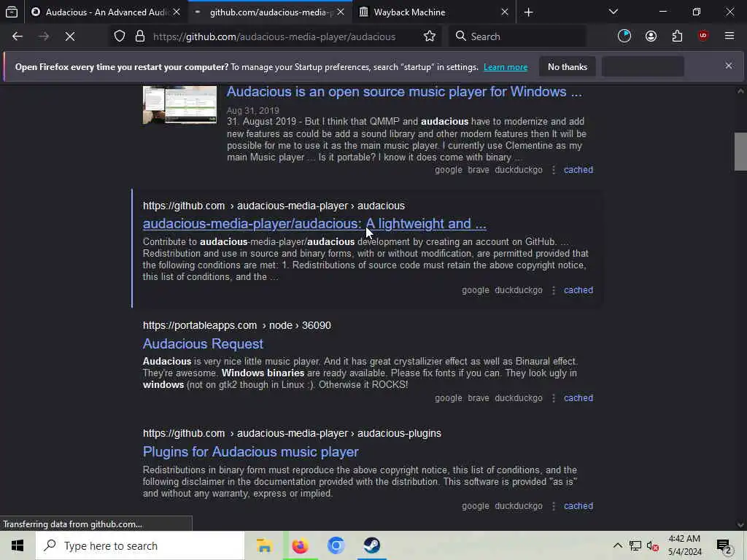Open Plugins for Audacious music player result
747x560 pixels.
coord(251,452)
